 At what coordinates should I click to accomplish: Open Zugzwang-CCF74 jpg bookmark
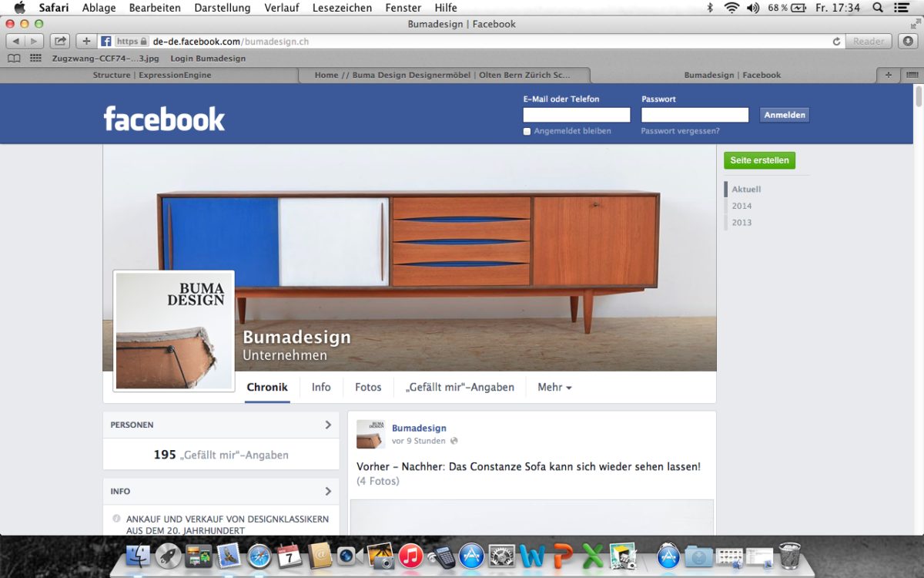[x=105, y=59]
